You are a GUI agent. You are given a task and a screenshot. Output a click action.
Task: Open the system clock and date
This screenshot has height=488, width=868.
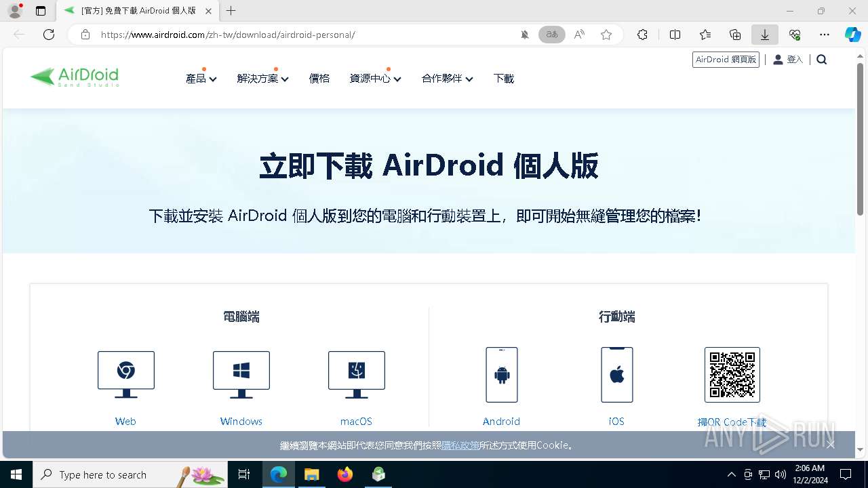[809, 474]
